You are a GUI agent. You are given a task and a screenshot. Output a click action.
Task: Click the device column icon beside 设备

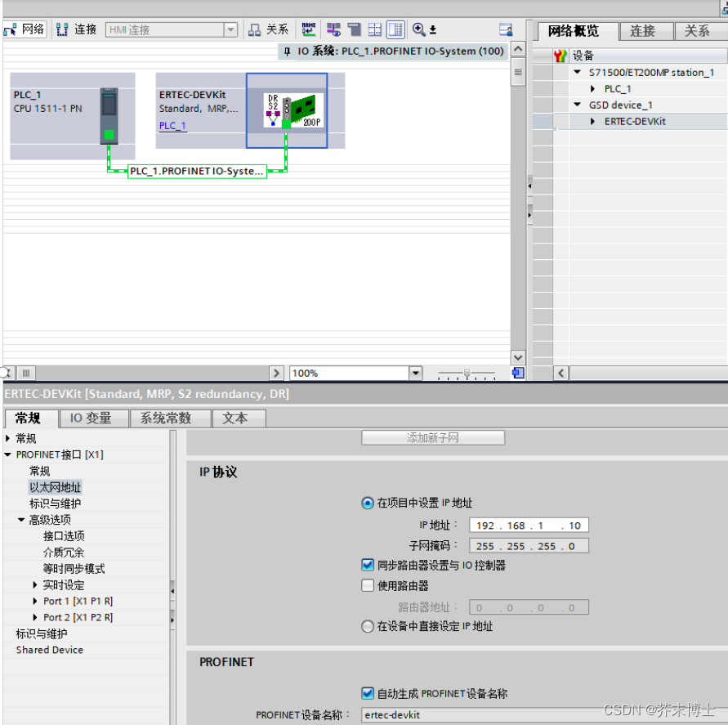point(561,56)
